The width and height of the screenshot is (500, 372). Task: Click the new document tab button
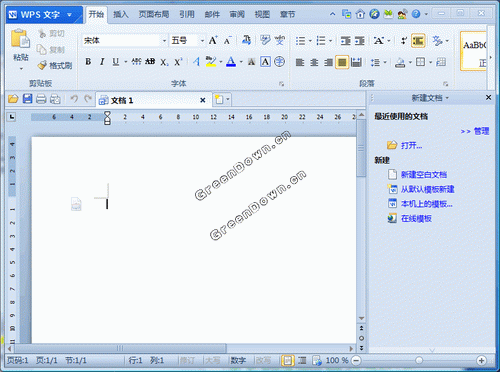(219, 99)
